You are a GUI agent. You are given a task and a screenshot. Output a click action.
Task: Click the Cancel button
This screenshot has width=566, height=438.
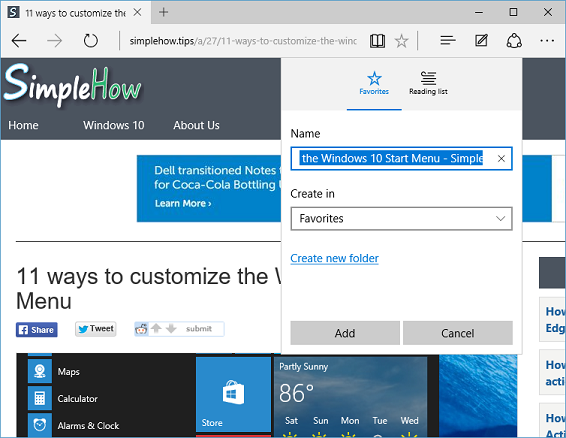[458, 333]
